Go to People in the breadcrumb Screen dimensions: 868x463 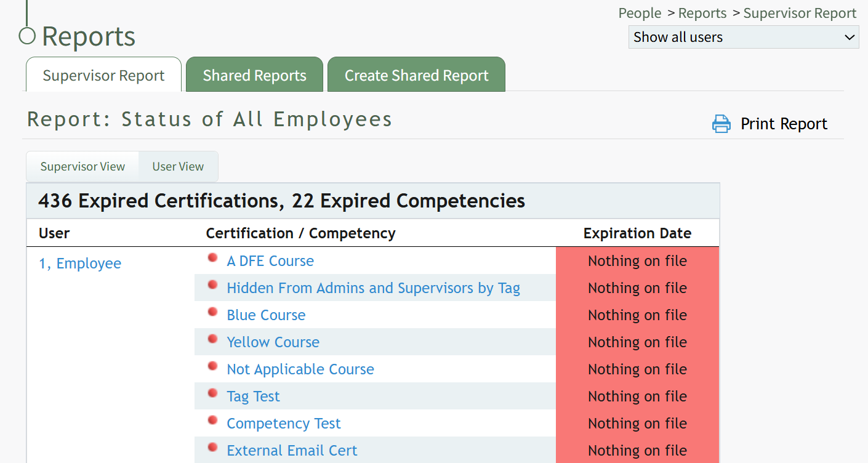pyautogui.click(x=640, y=13)
